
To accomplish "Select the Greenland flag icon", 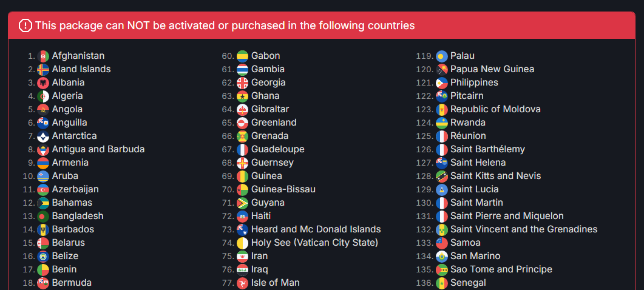I will 242,123.
